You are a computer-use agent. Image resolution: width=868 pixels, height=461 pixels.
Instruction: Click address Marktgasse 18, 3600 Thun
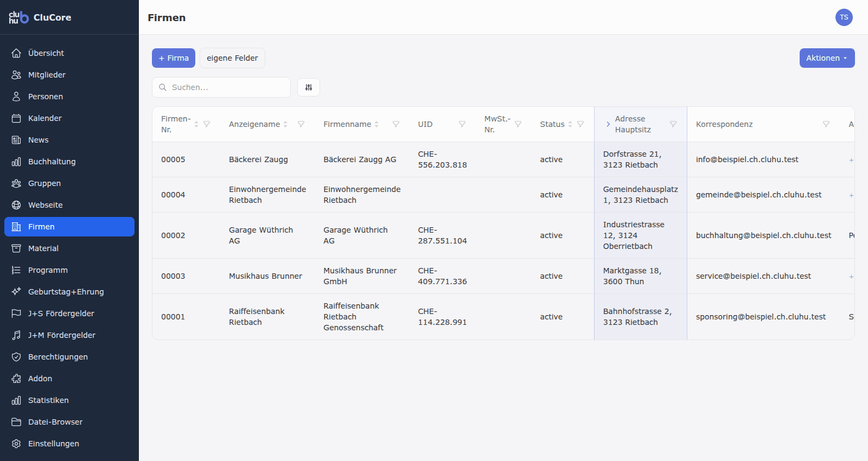(x=632, y=276)
